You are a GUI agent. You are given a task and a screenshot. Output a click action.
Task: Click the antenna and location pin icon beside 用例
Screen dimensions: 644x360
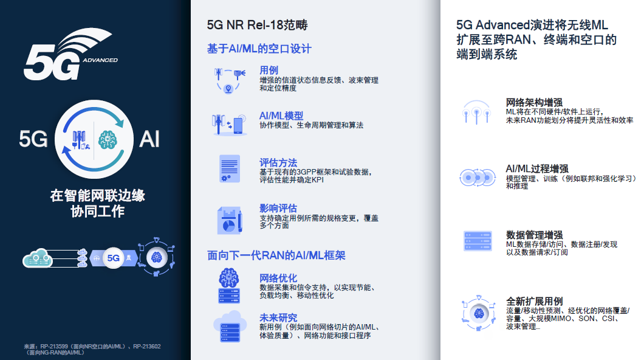(x=229, y=80)
